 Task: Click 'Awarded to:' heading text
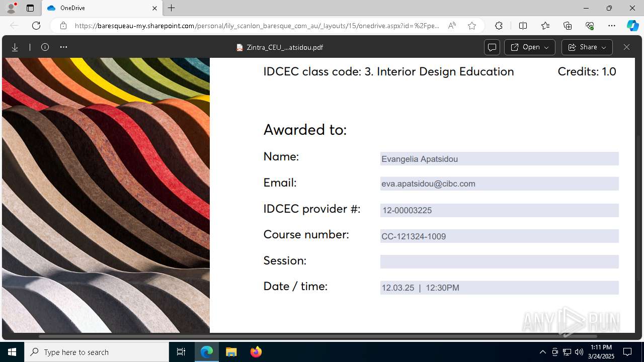coord(305,130)
